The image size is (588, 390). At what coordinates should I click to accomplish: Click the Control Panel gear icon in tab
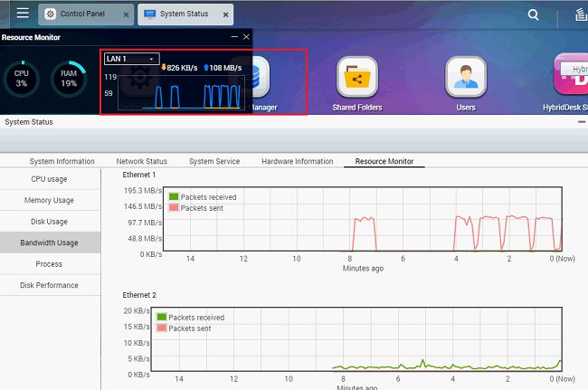51,14
